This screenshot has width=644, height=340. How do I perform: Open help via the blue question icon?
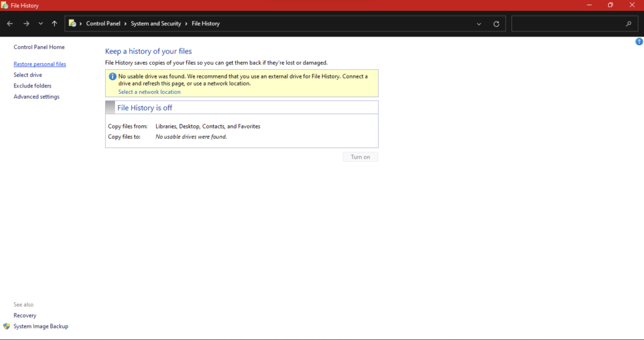[639, 42]
